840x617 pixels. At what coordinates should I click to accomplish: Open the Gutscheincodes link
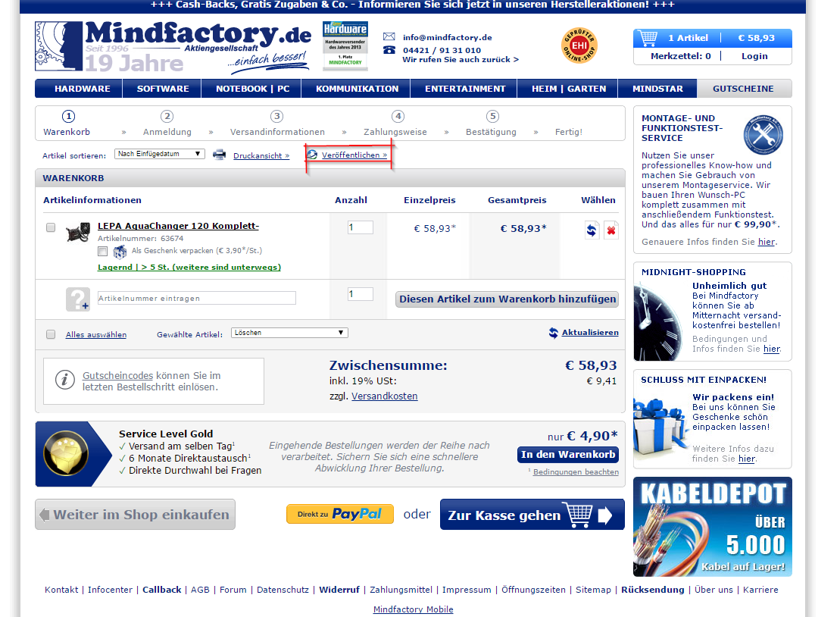[x=118, y=376]
